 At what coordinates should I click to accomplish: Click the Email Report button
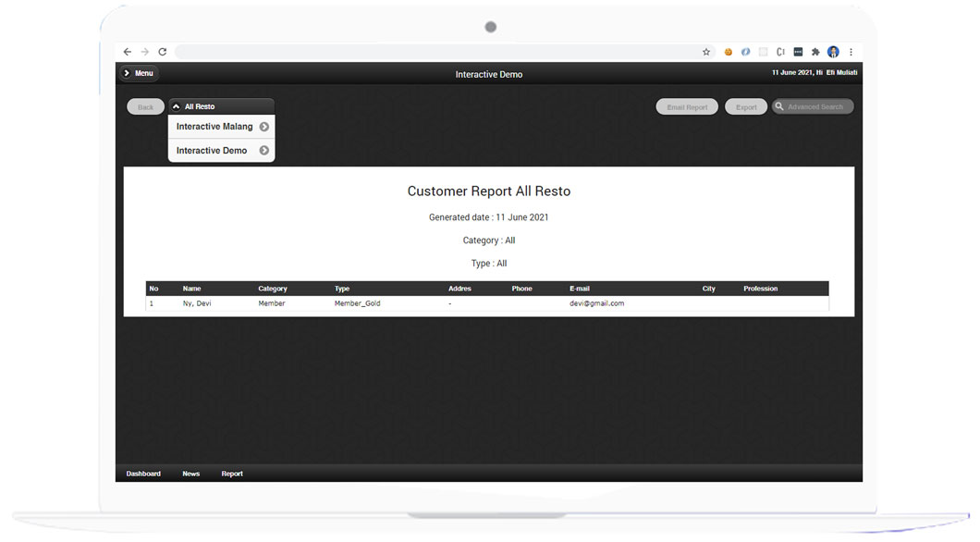pos(687,105)
